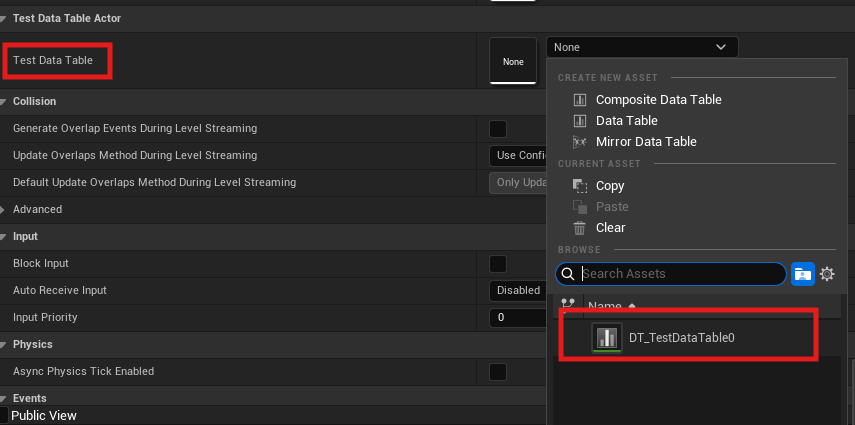Viewport: 855px width, 425px height.
Task: Open the Auto Receive Input dropdown
Action: (518, 290)
